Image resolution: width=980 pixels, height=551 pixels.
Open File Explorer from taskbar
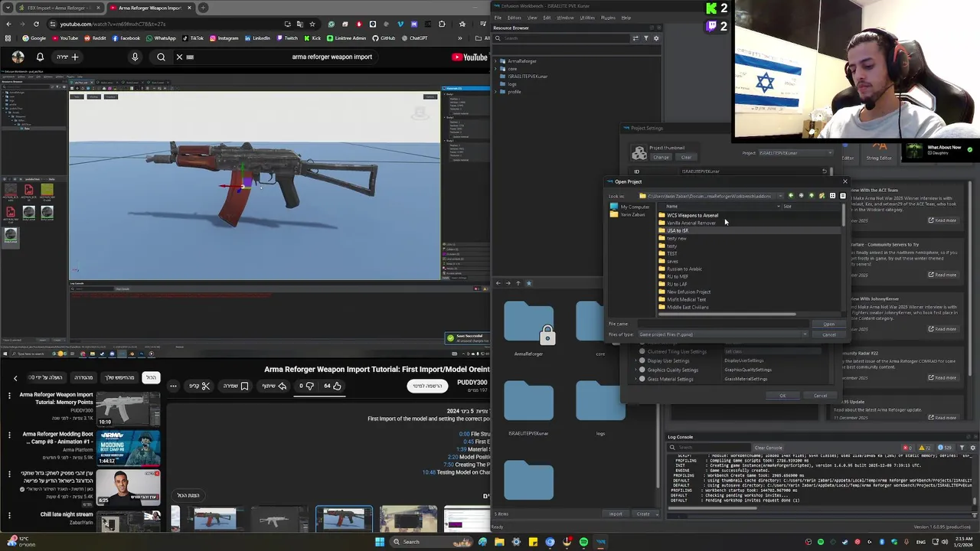coord(499,542)
